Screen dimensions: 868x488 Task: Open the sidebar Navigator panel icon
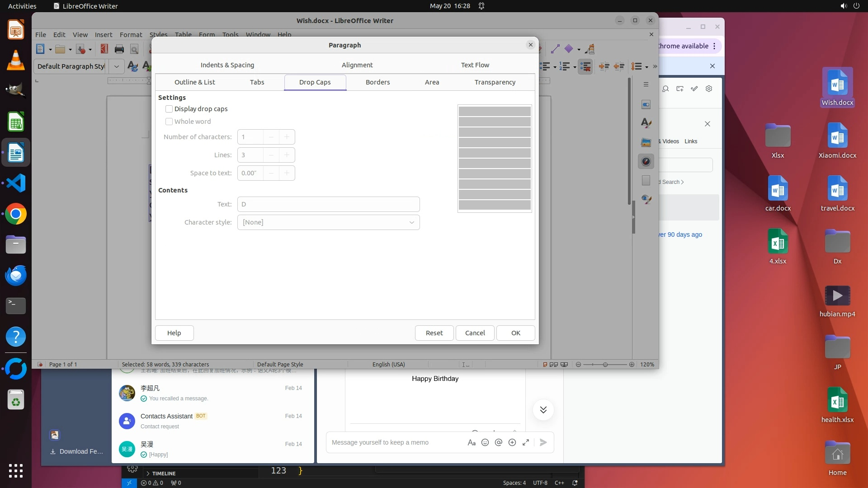pyautogui.click(x=646, y=161)
